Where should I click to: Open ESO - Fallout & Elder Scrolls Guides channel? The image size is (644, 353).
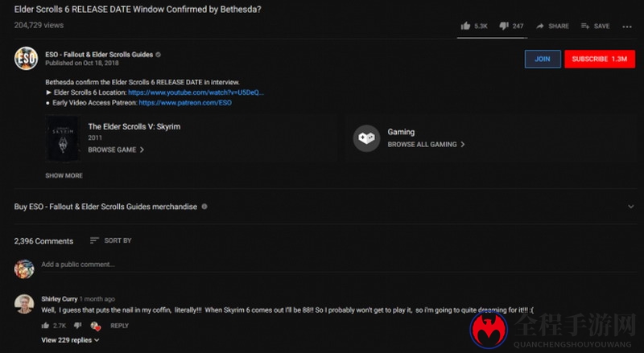point(99,54)
